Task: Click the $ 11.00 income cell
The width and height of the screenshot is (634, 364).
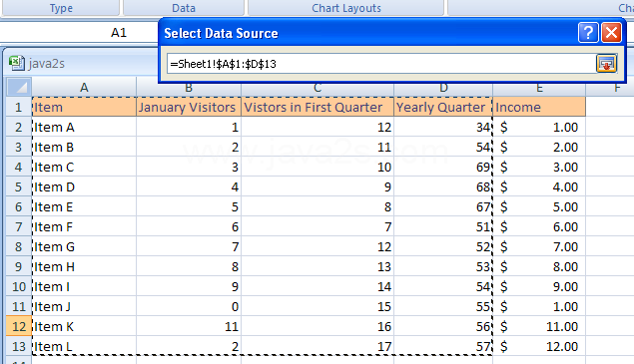Action: click(539, 326)
